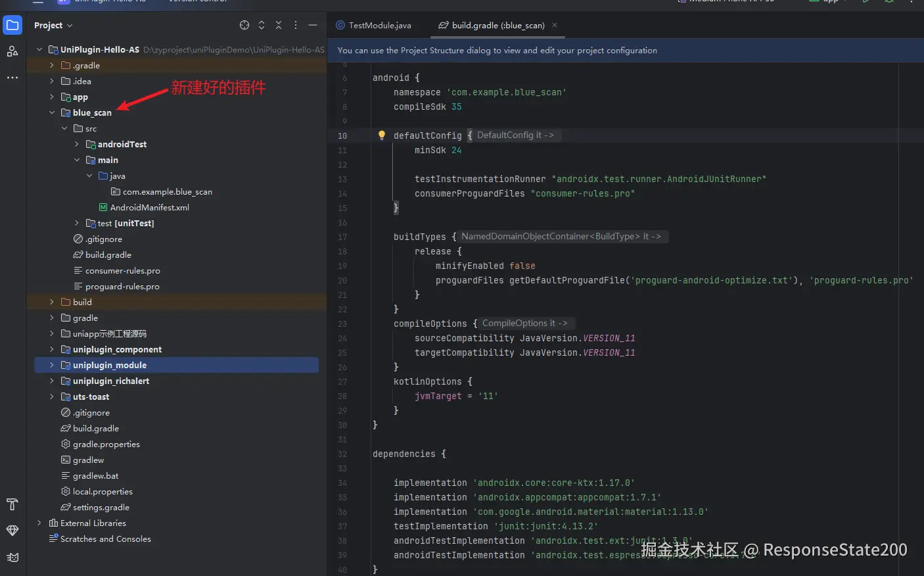The width and height of the screenshot is (924, 576).
Task: Close the build.gradle (:blue_scan) tab
Action: pyautogui.click(x=555, y=25)
